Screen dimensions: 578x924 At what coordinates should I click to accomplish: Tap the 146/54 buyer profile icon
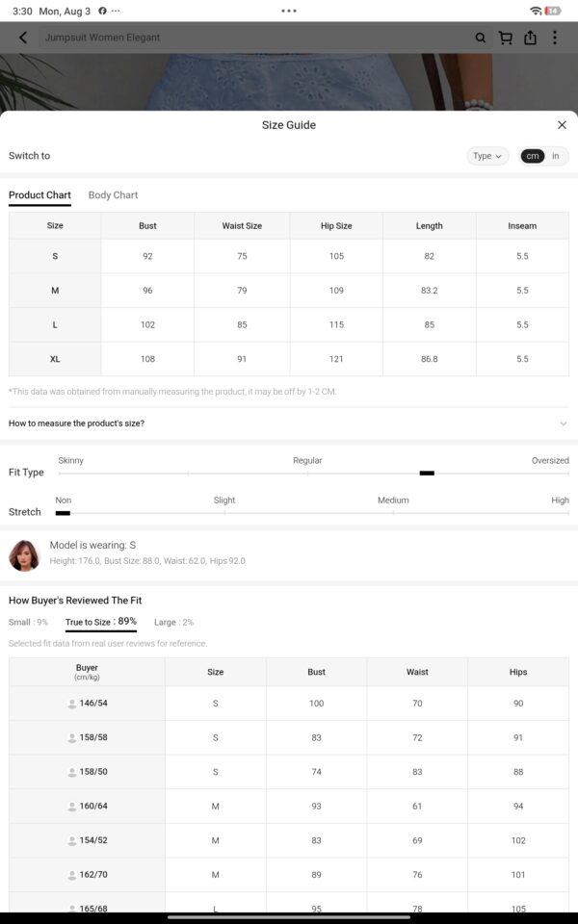pos(72,703)
